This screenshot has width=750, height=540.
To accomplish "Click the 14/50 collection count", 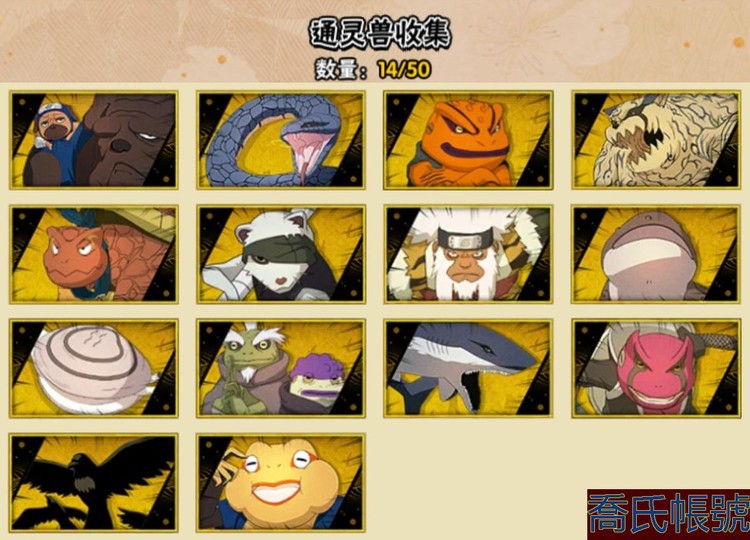I will point(404,70).
